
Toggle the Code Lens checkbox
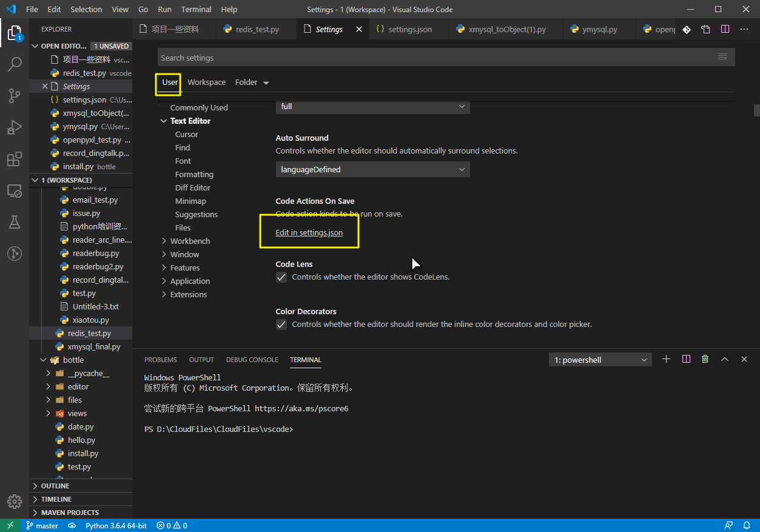pyautogui.click(x=281, y=277)
